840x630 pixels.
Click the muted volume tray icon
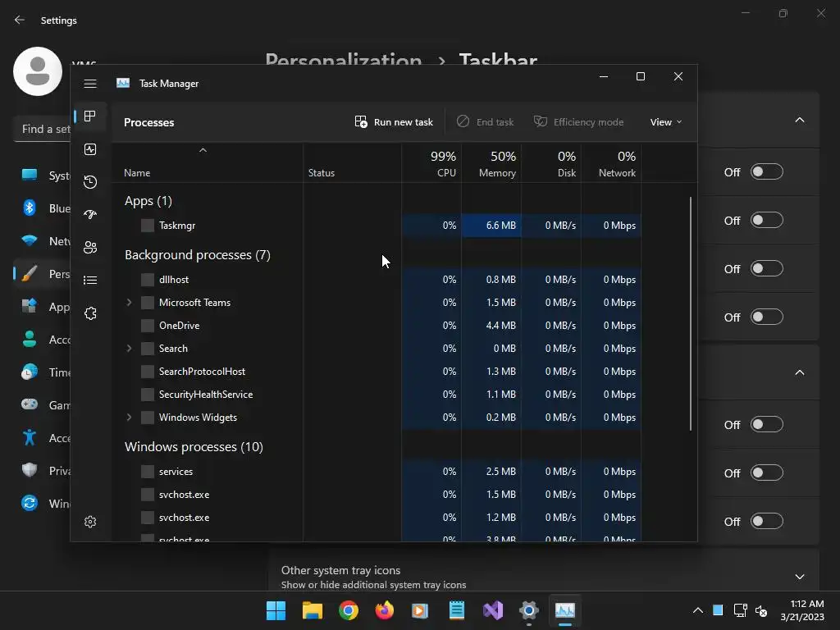pos(761,610)
